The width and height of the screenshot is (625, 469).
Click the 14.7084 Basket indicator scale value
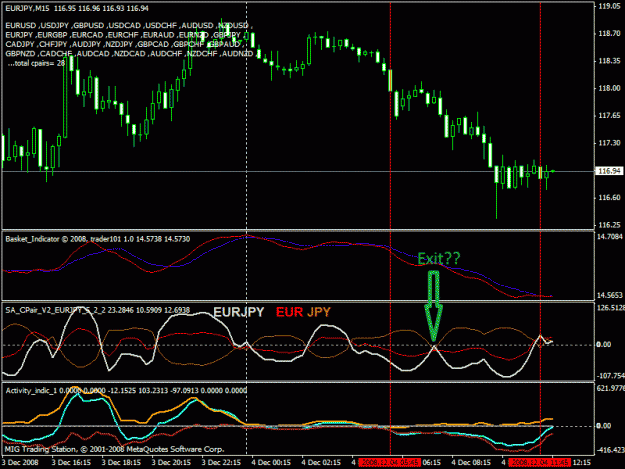coord(610,237)
